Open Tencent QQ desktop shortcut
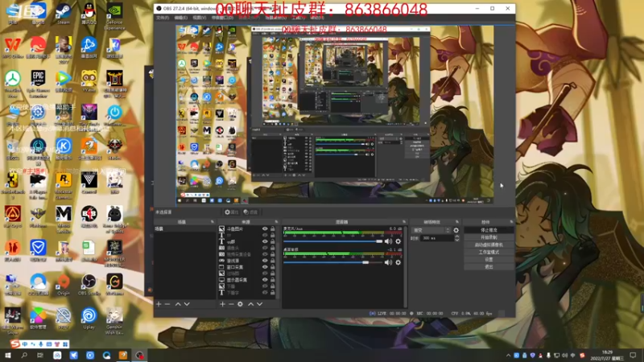644x362 pixels. point(89,13)
